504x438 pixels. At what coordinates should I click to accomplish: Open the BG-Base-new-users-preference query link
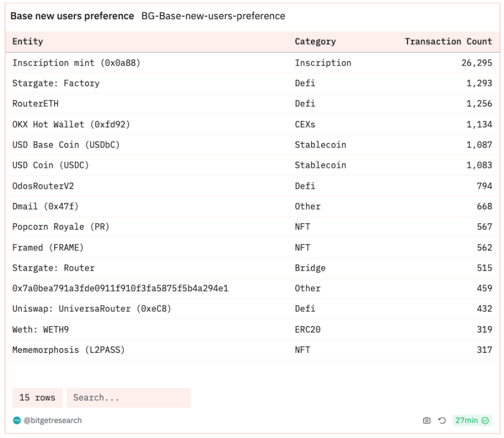[x=213, y=15]
